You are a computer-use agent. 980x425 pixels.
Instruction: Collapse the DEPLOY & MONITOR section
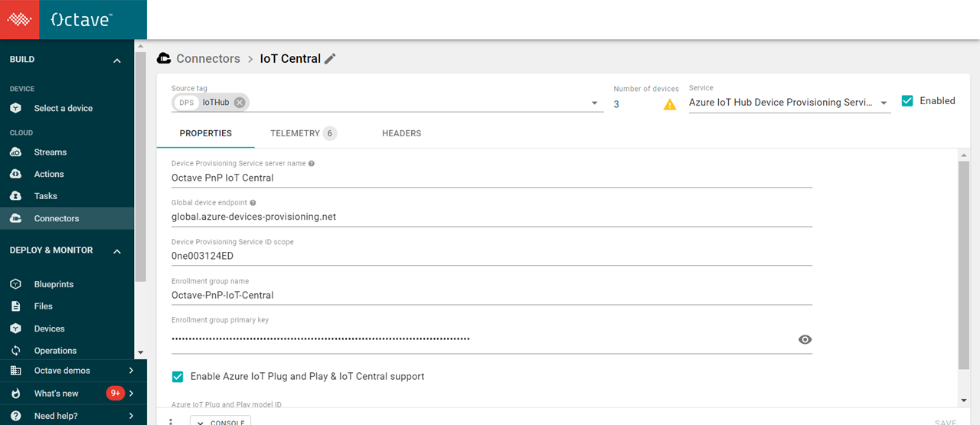[117, 251]
